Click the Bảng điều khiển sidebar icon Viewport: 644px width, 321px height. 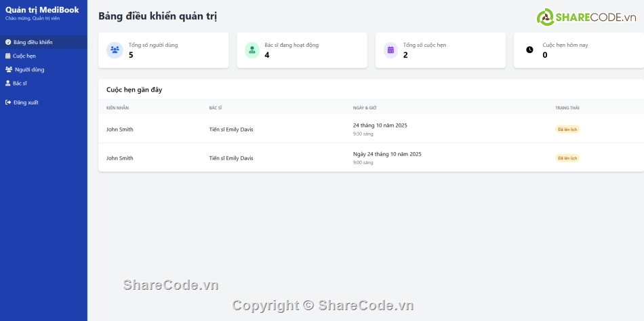pyautogui.click(x=8, y=42)
